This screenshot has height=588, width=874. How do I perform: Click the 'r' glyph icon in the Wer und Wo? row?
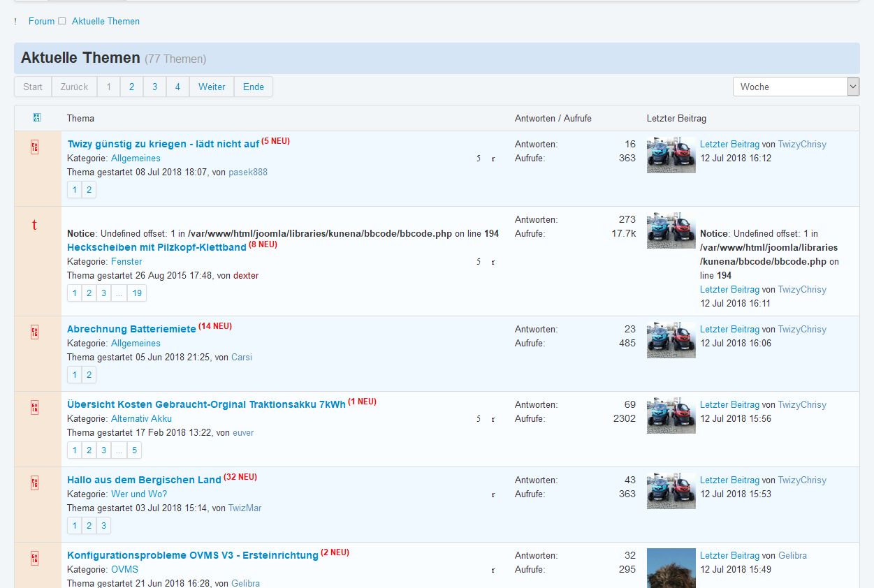pyautogui.click(x=493, y=494)
